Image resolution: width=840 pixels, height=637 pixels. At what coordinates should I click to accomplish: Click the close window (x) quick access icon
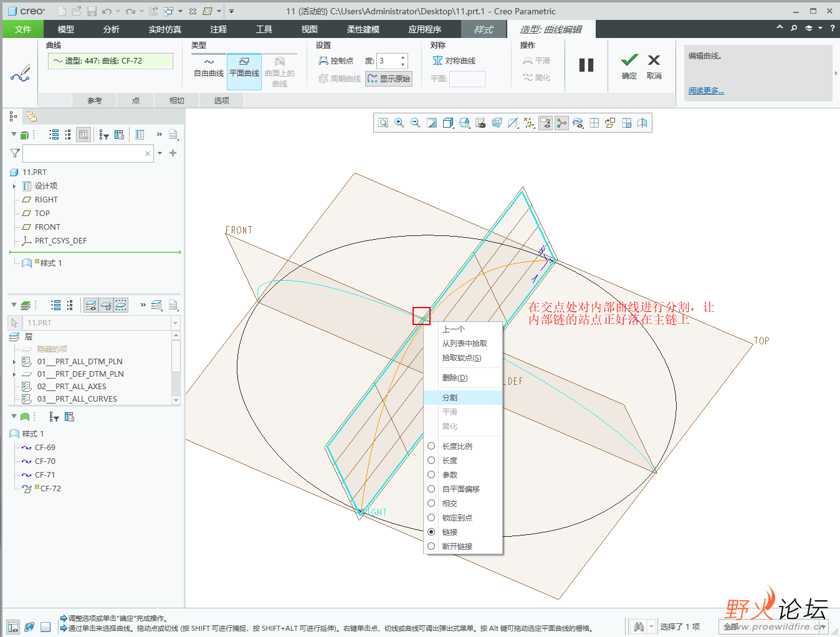tap(193, 11)
